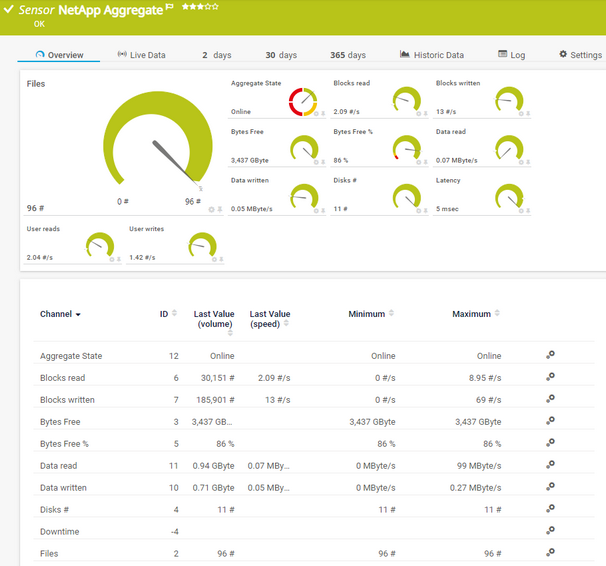Click gear icon under the Files gauge

[x=211, y=209]
